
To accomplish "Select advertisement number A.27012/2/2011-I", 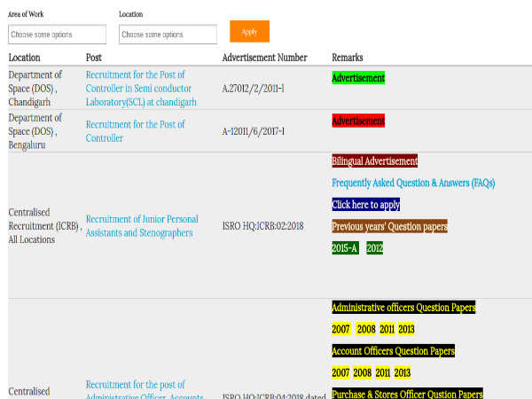I will tap(253, 89).
